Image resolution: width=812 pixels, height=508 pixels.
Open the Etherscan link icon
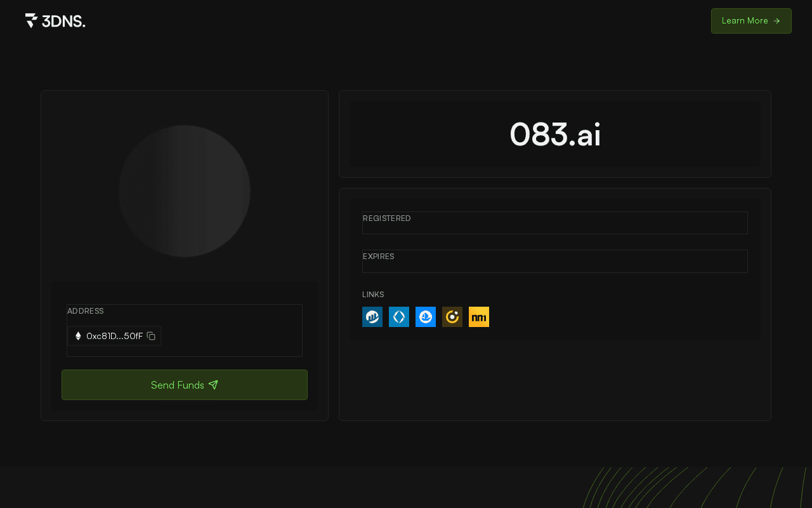pyautogui.click(x=372, y=317)
